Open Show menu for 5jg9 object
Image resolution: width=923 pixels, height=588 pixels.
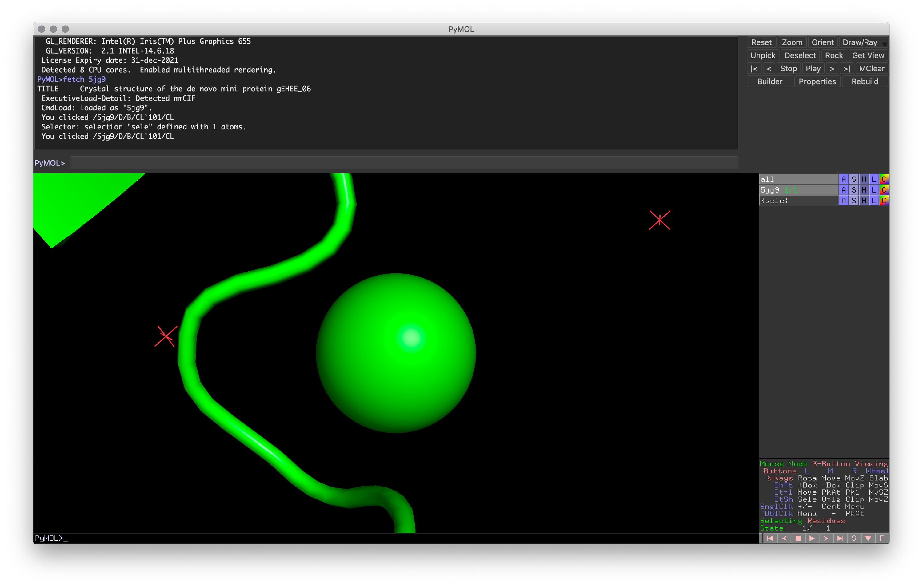click(854, 190)
